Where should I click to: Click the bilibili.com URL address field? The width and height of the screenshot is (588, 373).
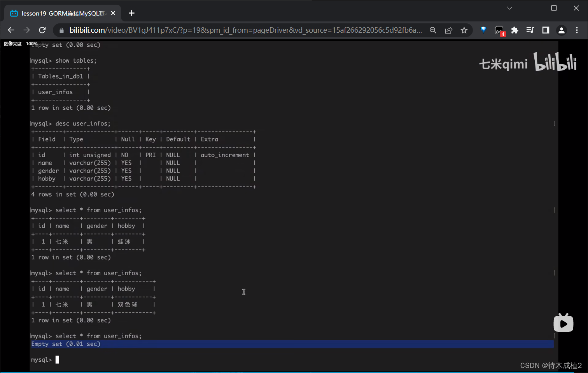pyautogui.click(x=245, y=30)
